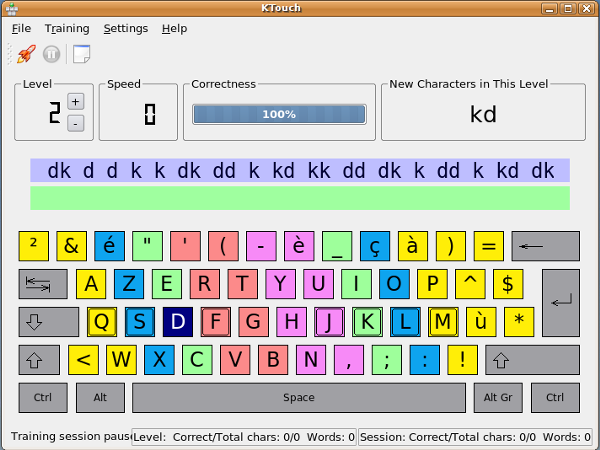Click the highlighted dark blue D key

tap(178, 322)
